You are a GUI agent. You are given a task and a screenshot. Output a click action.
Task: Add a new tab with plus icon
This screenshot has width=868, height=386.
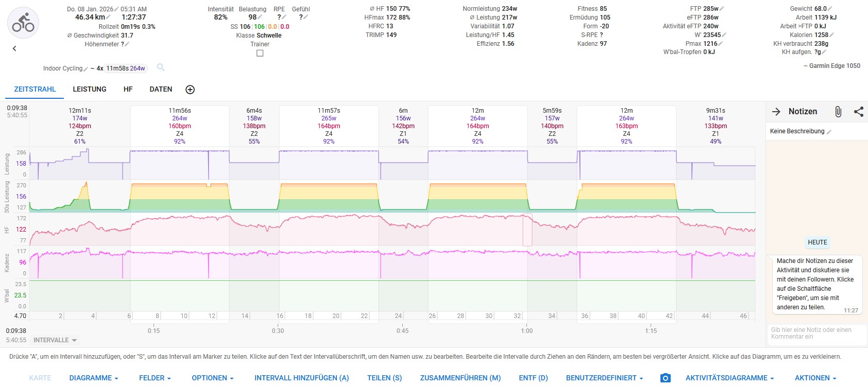190,90
